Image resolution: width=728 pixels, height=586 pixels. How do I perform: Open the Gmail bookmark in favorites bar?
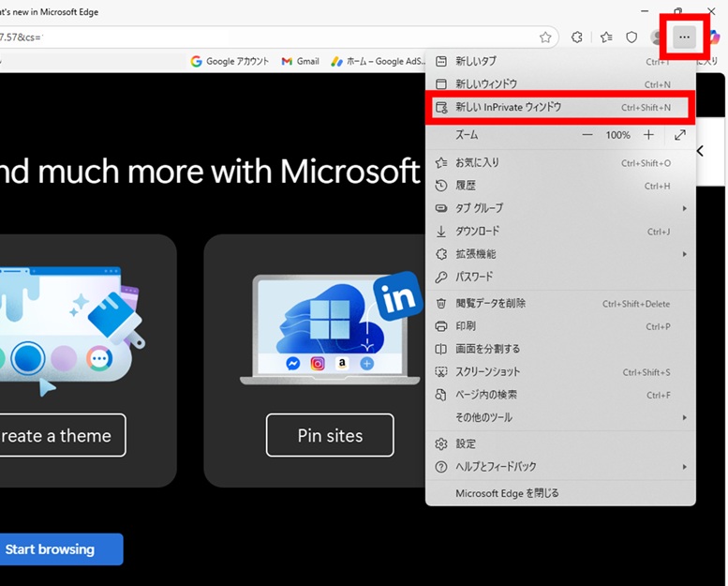point(300,61)
